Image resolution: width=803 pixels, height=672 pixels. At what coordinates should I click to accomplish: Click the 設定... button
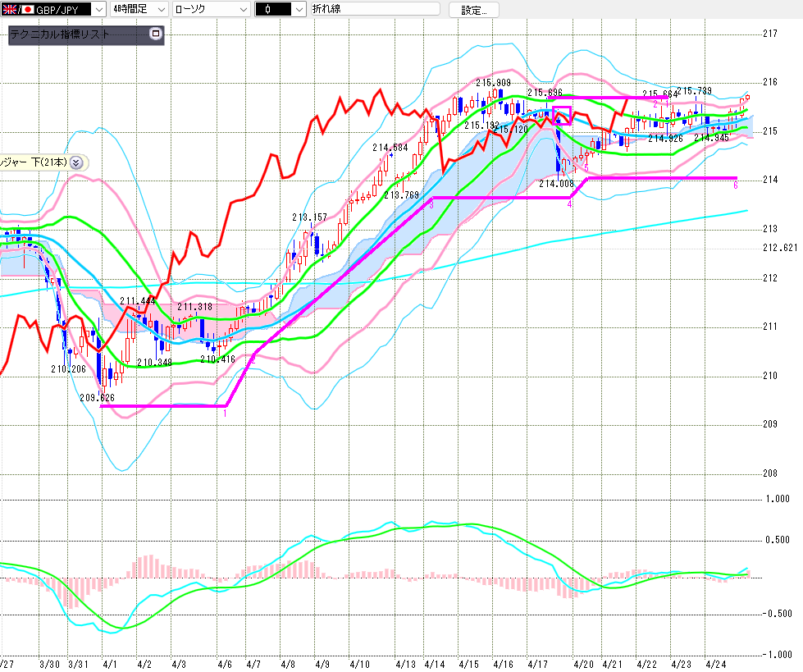coord(478,10)
